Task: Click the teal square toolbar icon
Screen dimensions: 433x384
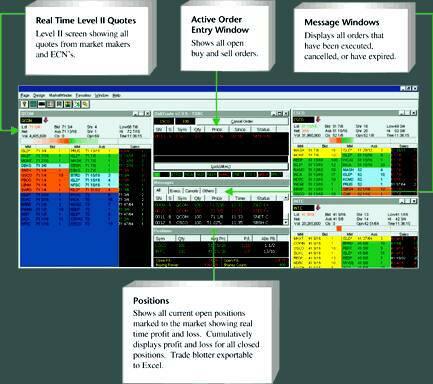Action: (x=33, y=104)
